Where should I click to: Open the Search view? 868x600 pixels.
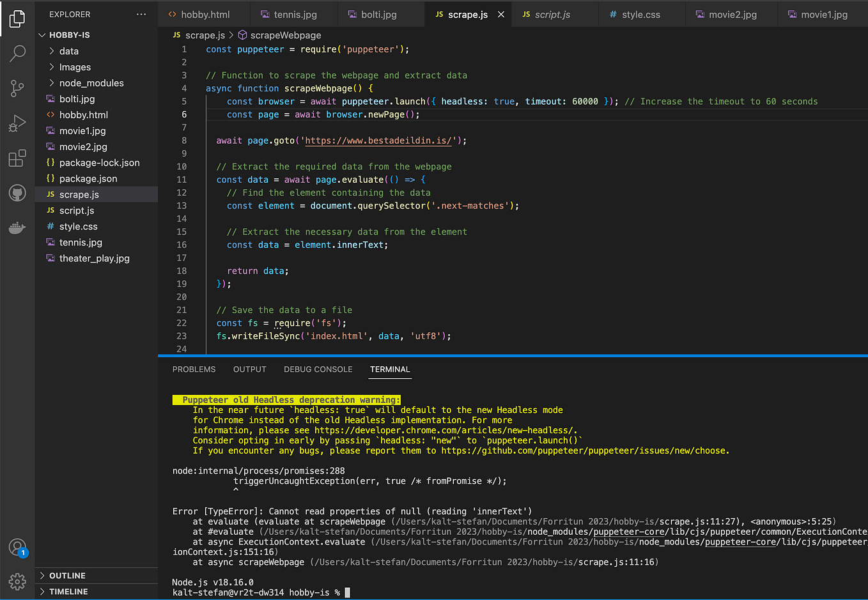pos(17,54)
